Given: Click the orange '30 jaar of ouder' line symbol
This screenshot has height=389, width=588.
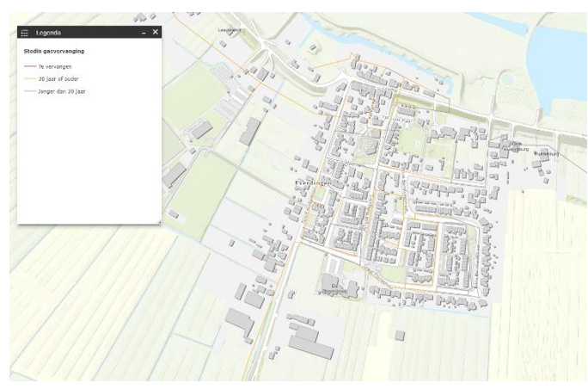Looking at the screenshot, I should (x=30, y=78).
